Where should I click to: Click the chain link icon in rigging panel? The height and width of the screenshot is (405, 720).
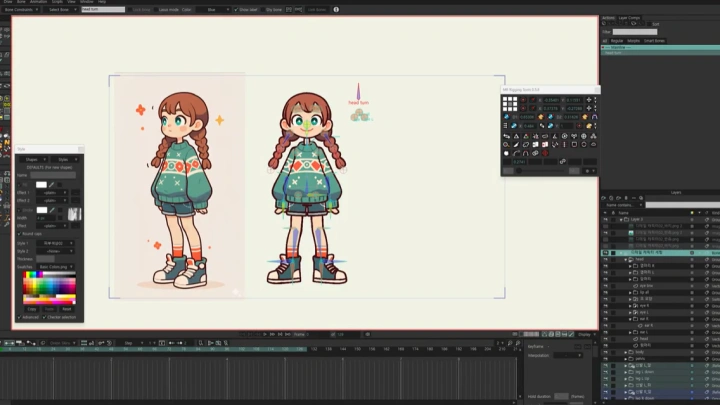click(563, 161)
